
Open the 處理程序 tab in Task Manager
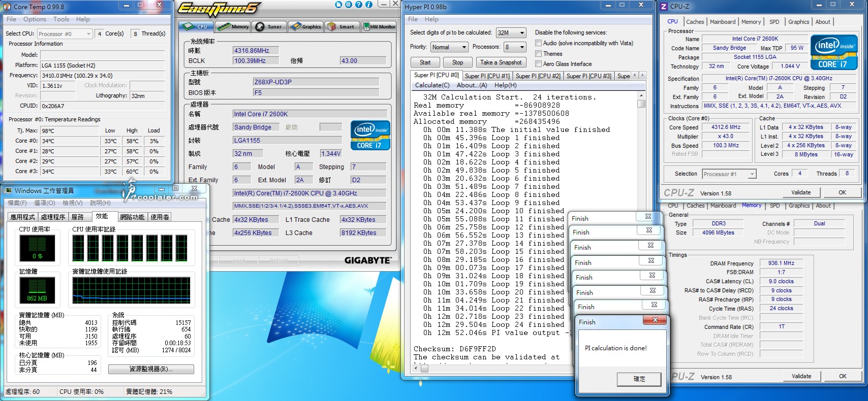tap(53, 217)
